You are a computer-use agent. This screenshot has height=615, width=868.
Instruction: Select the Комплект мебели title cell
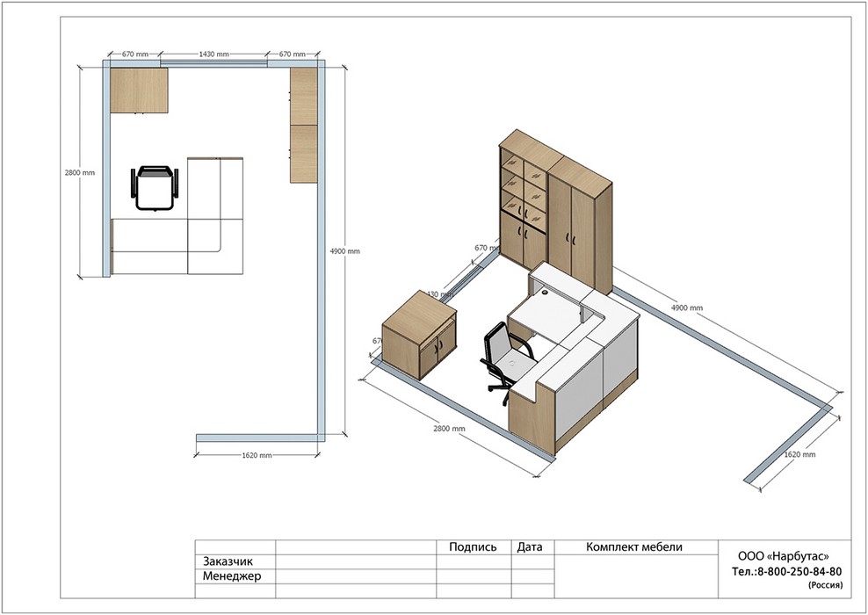[x=633, y=546]
